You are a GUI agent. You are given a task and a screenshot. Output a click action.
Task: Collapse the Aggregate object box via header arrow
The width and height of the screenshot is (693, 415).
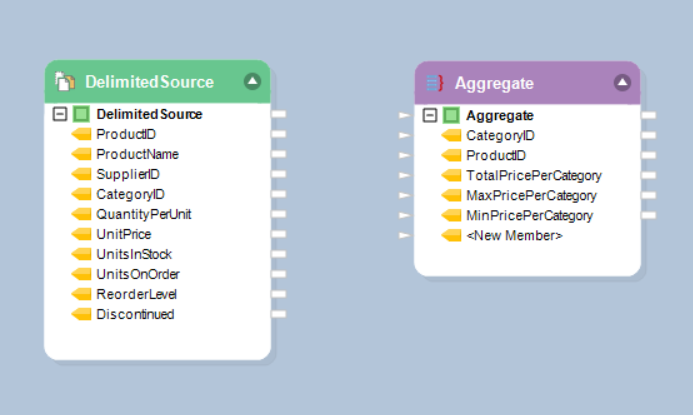click(622, 82)
